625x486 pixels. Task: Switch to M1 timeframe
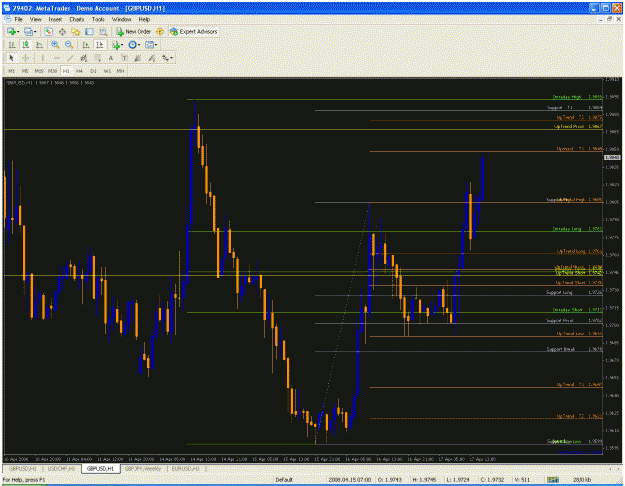point(12,71)
